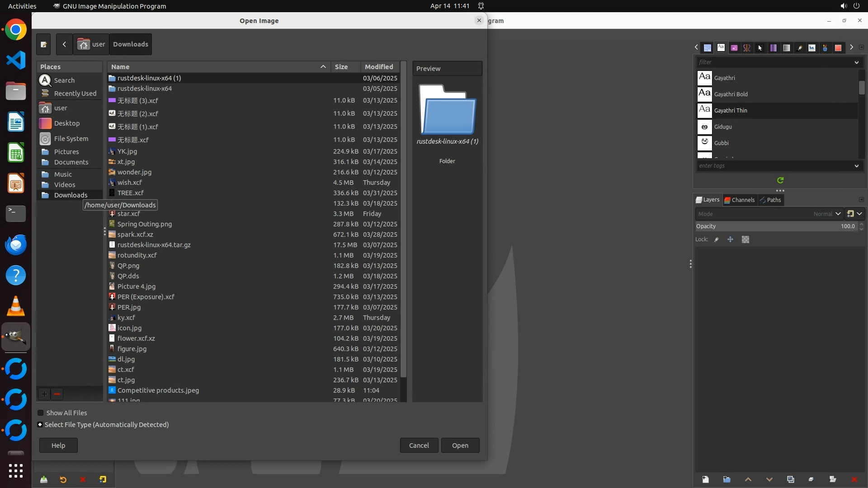
Task: Click the duplicate layer icon
Action: click(x=790, y=479)
